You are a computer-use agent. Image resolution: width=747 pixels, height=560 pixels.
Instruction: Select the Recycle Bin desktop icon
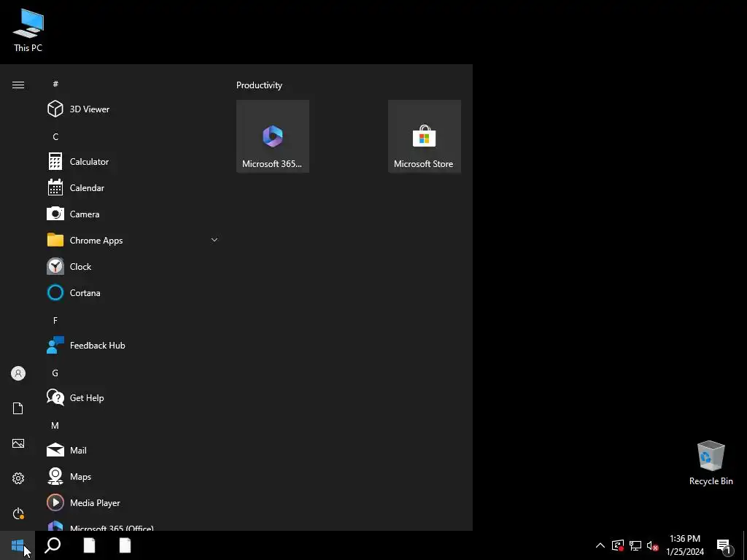click(x=711, y=463)
